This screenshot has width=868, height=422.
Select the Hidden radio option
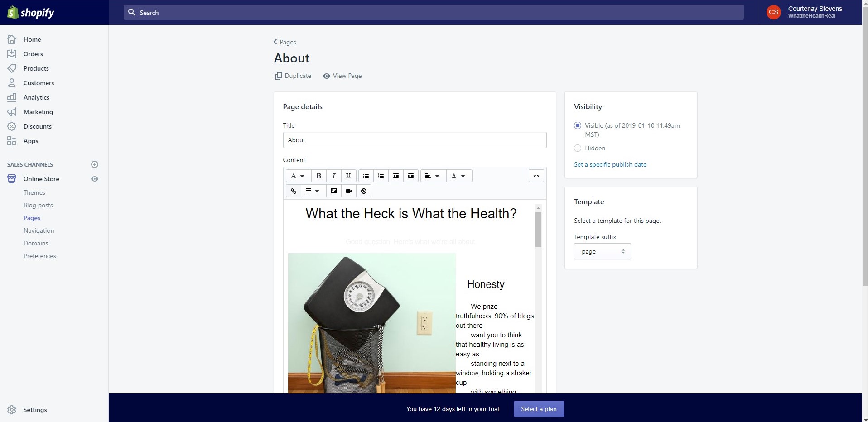click(578, 148)
